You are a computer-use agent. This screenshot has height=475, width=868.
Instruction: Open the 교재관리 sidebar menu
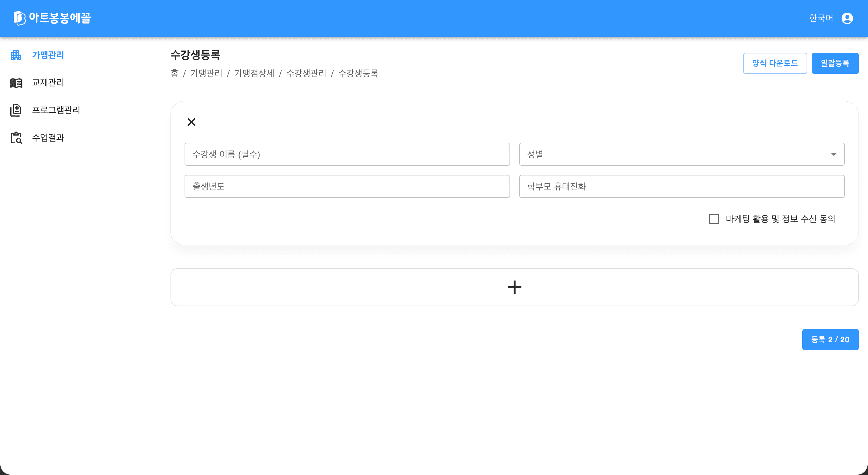click(x=48, y=83)
